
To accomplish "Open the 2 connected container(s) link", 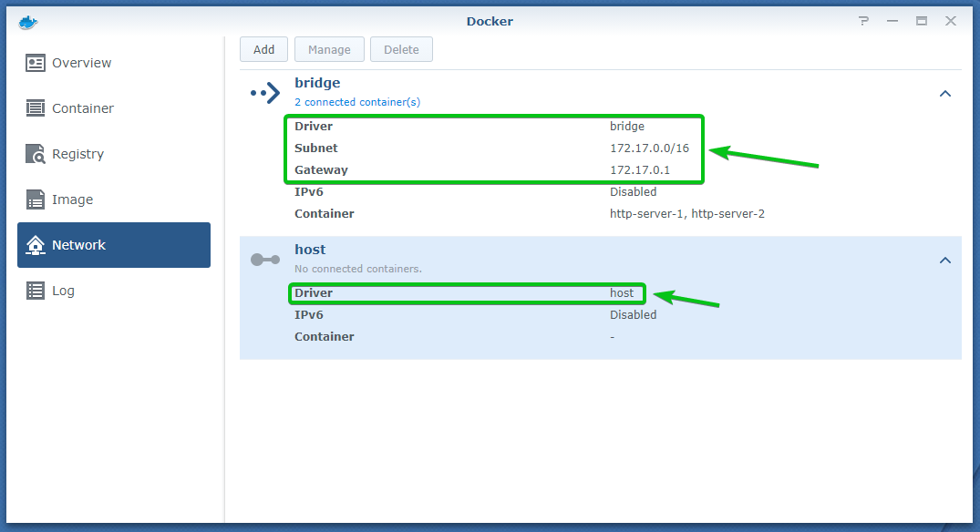I will tap(357, 102).
